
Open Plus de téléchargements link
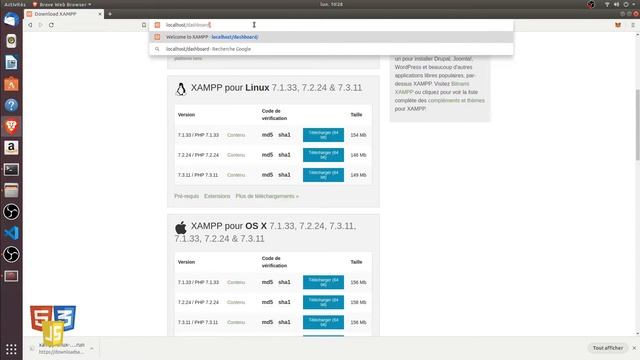coord(267,196)
